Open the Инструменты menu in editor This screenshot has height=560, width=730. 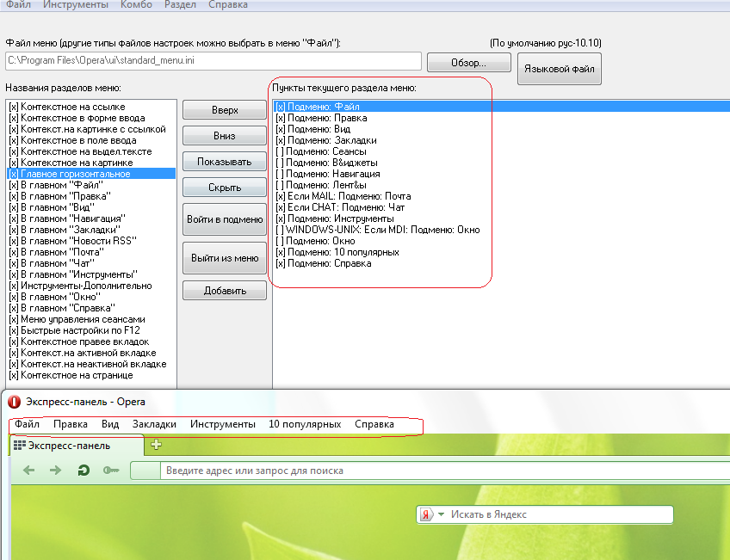76,4
